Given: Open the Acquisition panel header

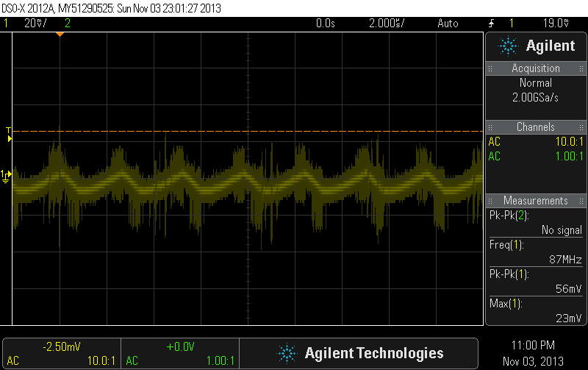Looking at the screenshot, I should [x=536, y=68].
